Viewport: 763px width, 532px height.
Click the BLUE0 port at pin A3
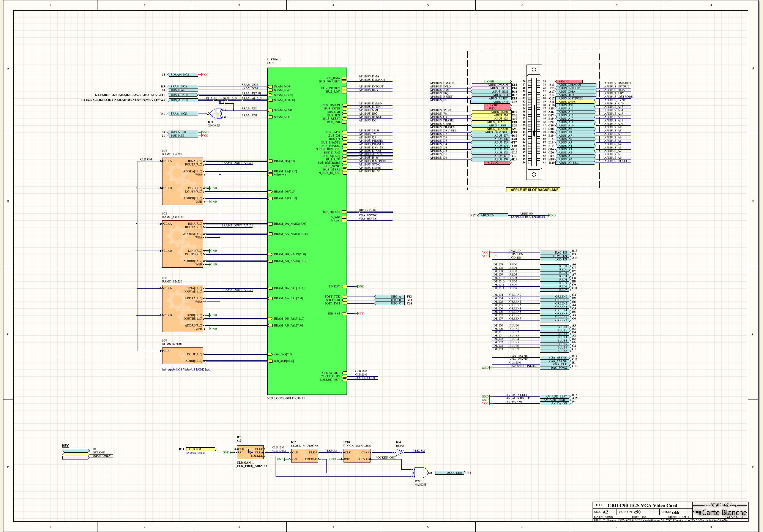click(x=555, y=327)
